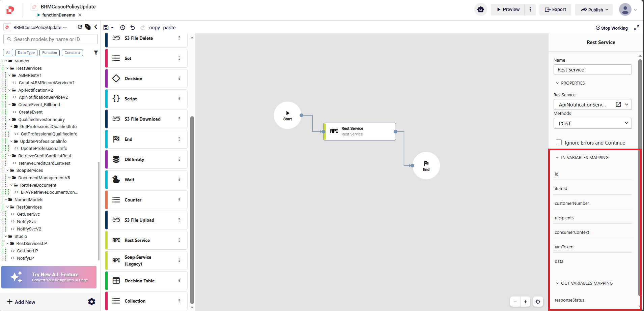Image resolution: width=644 pixels, height=311 pixels.
Task: Redo the last action
Action: coord(142,28)
